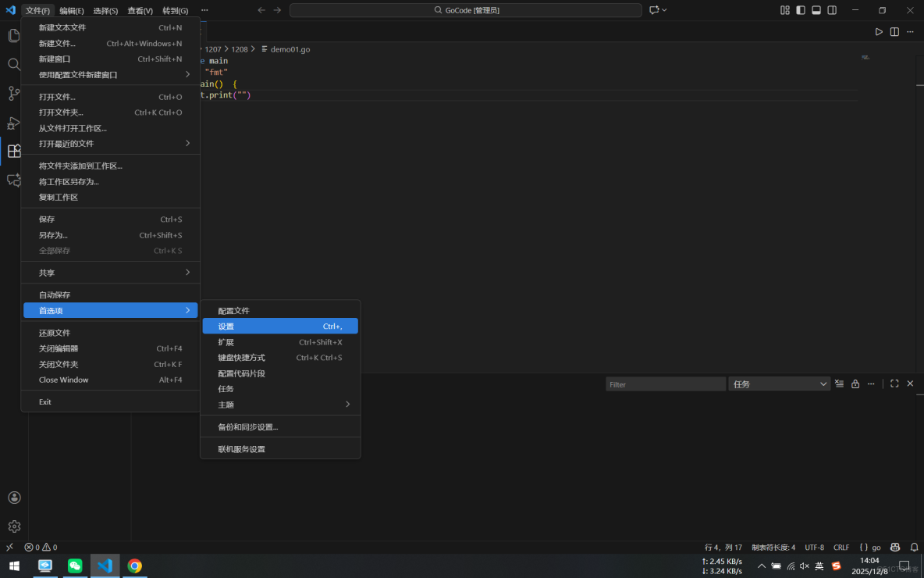
Task: Open the Extensions view
Action: [x=13, y=151]
